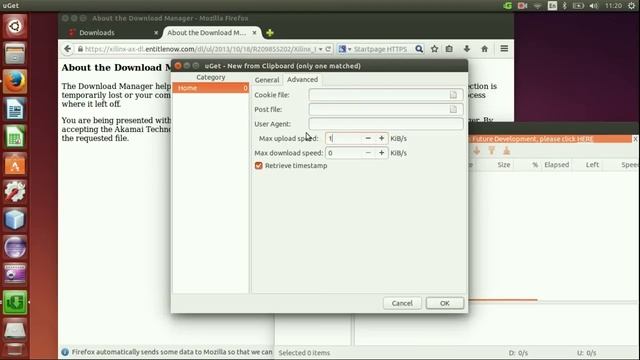Increase Max download speed with plus button

click(381, 153)
